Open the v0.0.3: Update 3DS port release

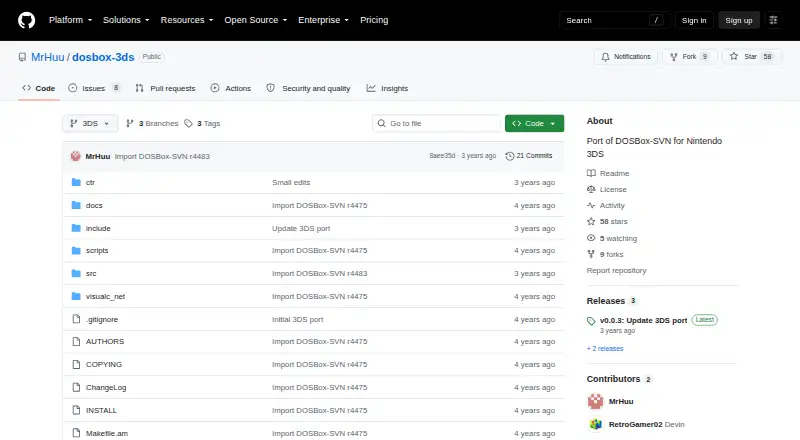[643, 321]
